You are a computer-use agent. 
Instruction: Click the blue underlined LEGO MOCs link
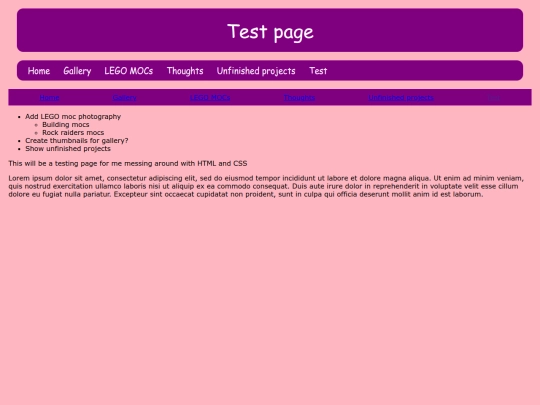(x=210, y=97)
